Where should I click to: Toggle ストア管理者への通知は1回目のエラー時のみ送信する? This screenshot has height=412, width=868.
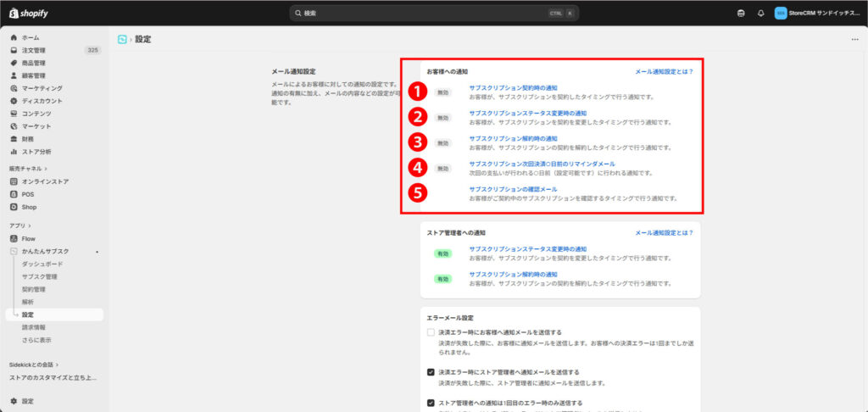click(x=431, y=402)
